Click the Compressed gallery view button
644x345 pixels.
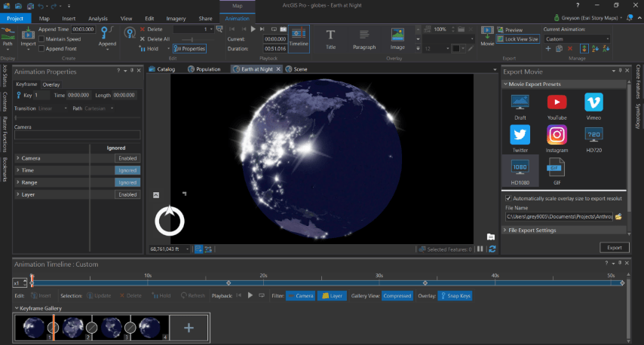coord(397,296)
